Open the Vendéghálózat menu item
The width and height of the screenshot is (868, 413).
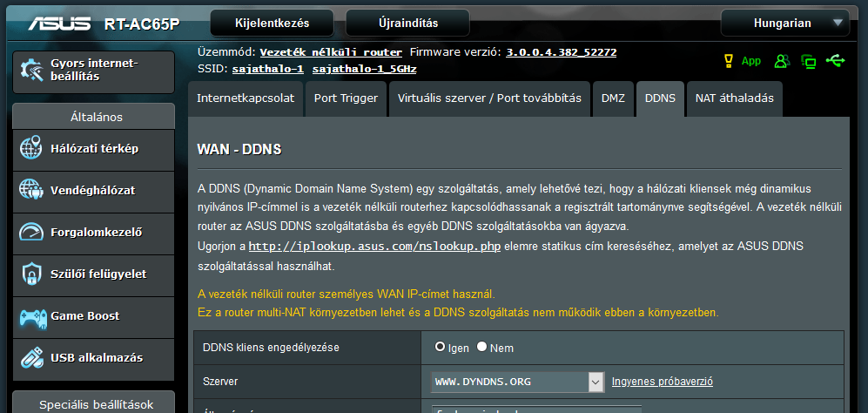click(93, 191)
